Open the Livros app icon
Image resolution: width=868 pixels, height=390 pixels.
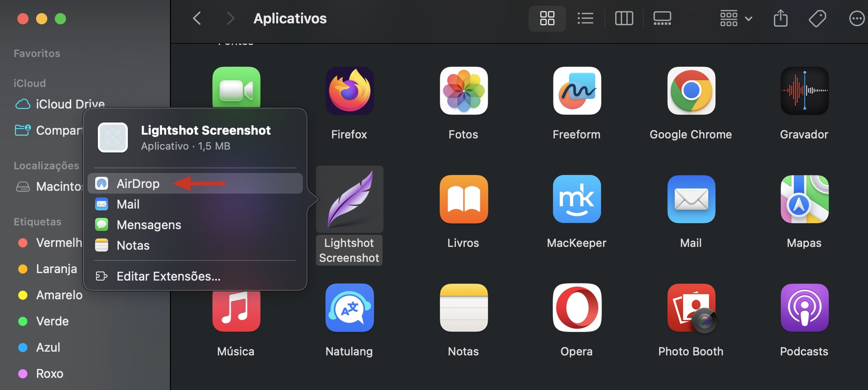coord(464,199)
